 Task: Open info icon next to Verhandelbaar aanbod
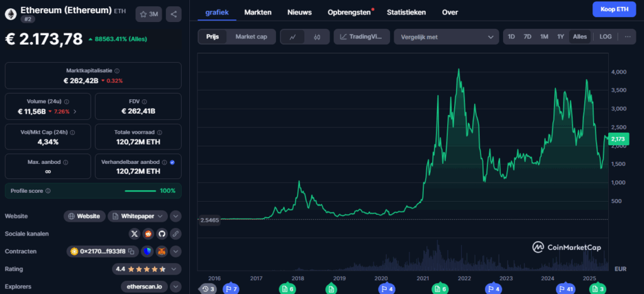[164, 162]
